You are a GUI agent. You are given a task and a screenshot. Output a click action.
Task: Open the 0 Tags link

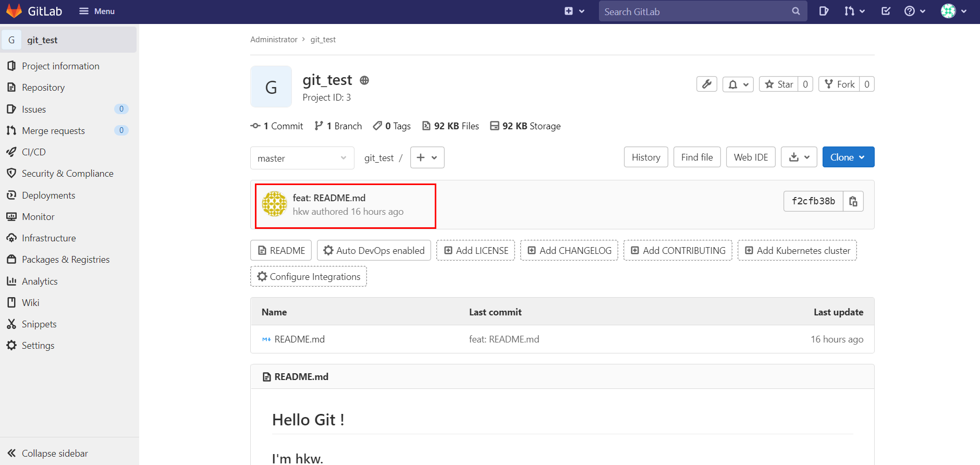click(392, 126)
